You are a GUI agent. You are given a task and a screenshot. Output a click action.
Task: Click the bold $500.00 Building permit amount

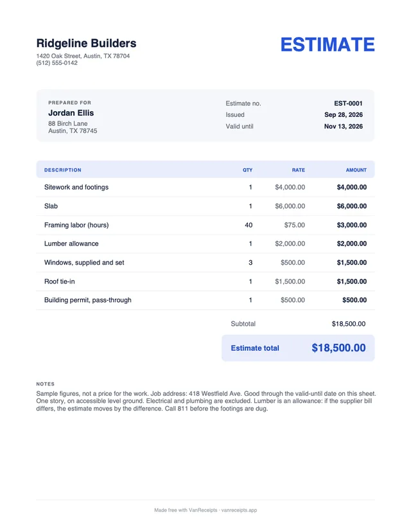(x=354, y=300)
